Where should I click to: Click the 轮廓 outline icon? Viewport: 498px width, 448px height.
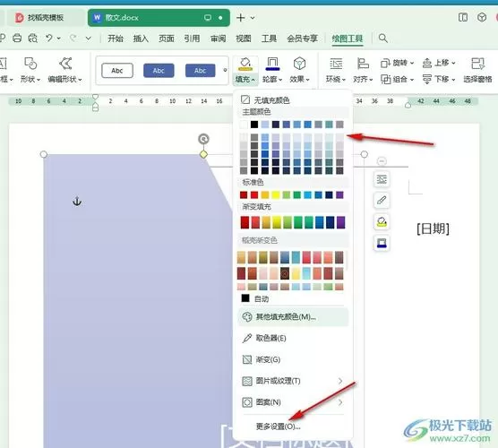272,64
